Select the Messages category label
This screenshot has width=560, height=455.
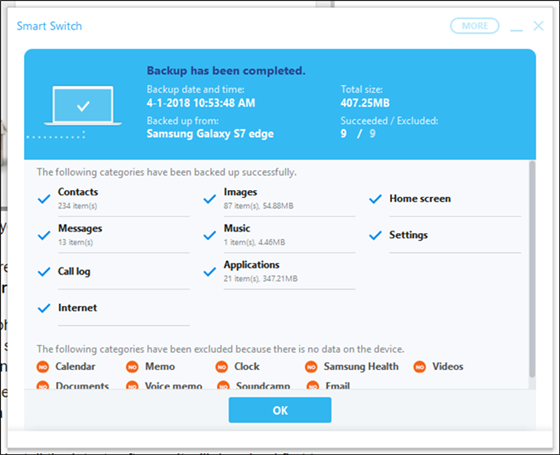pyautogui.click(x=80, y=228)
